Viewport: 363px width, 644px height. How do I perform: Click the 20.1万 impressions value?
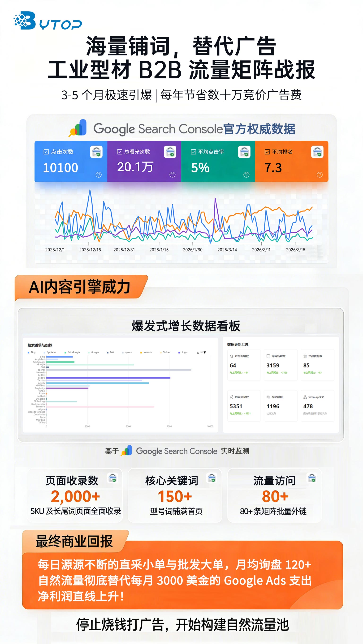(x=135, y=167)
